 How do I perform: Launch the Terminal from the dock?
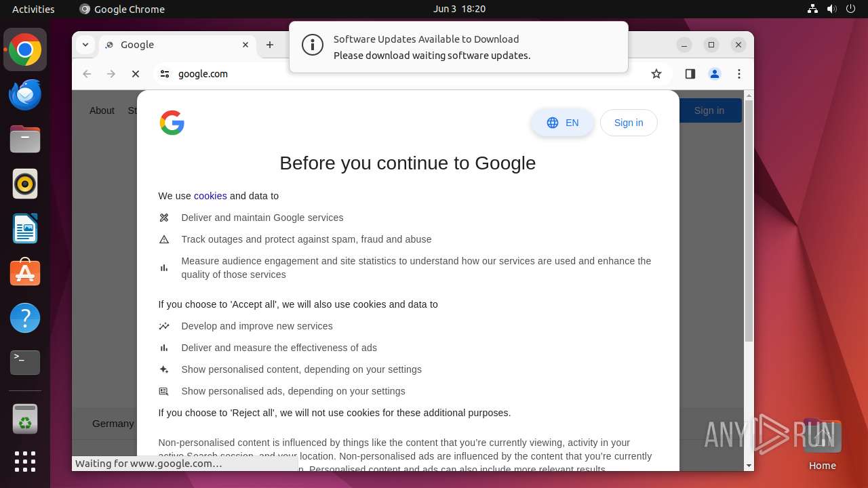tap(25, 363)
